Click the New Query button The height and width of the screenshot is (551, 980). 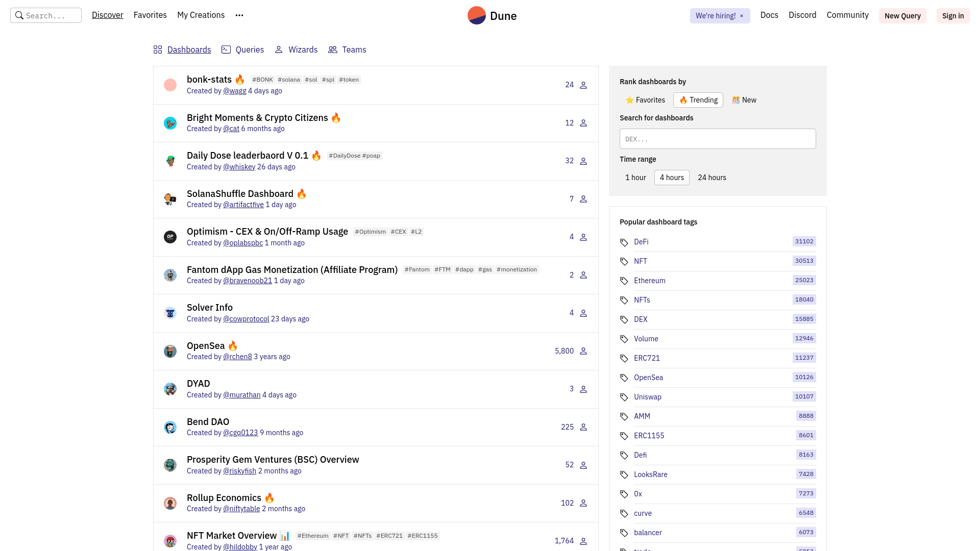[x=902, y=16]
